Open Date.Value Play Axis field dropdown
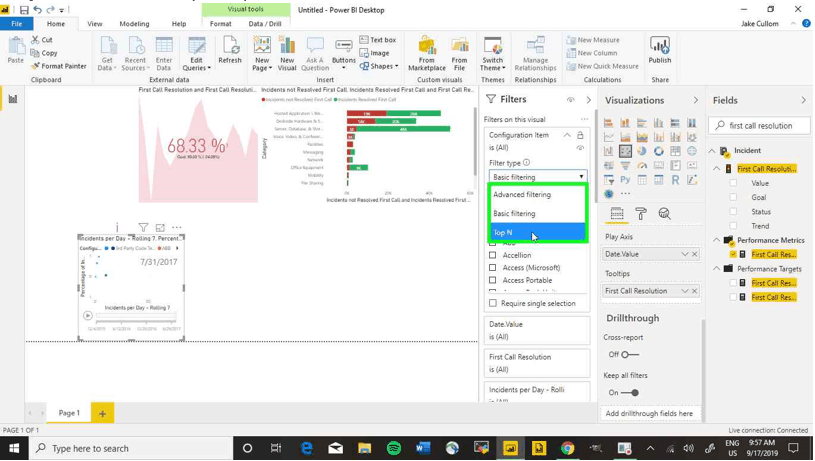Viewport: 815px width, 461px height. [x=685, y=254]
